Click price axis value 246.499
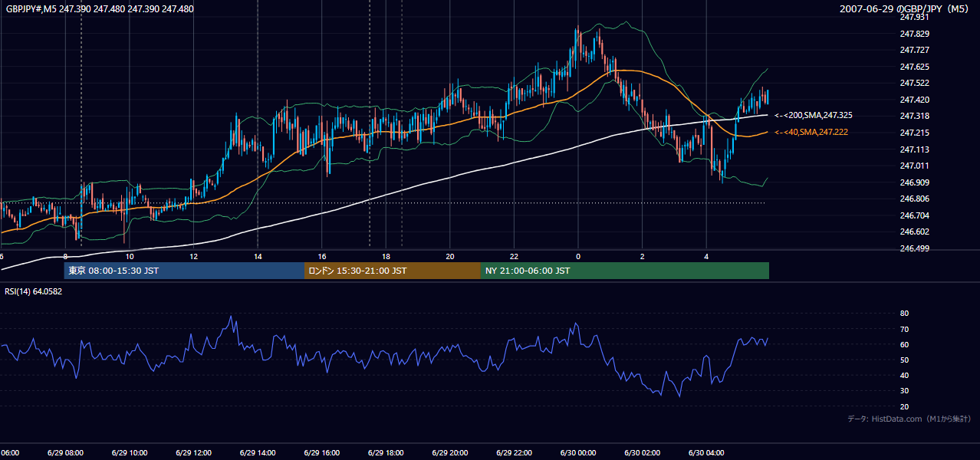980x460 pixels. (914, 248)
